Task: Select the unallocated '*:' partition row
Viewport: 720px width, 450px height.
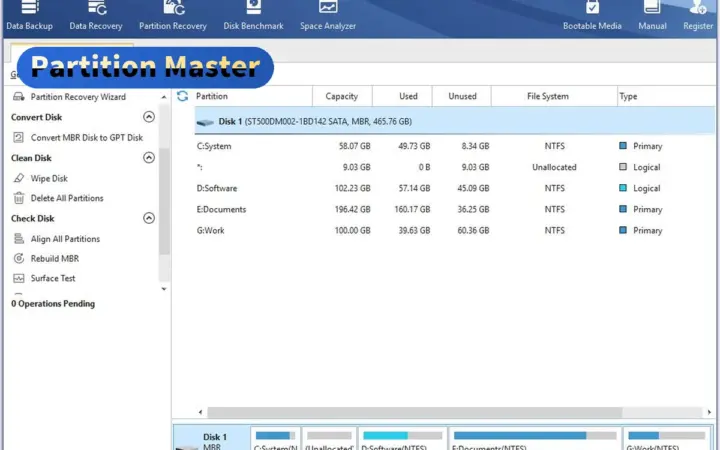Action: (x=455, y=167)
